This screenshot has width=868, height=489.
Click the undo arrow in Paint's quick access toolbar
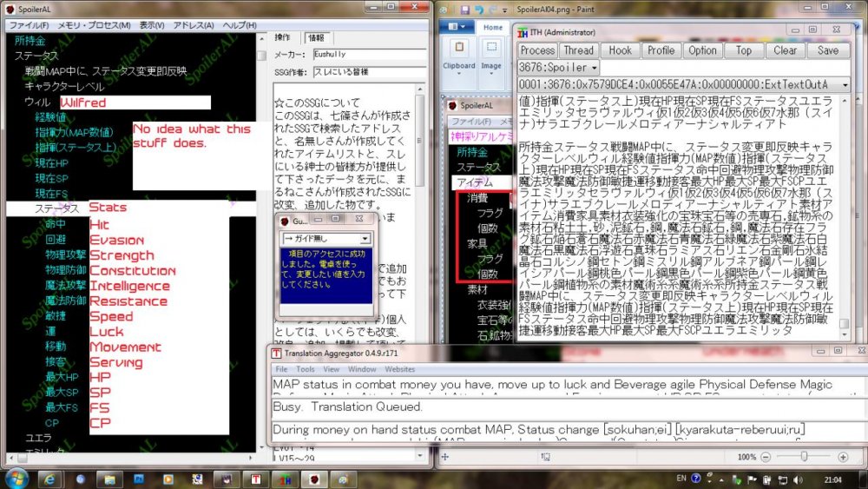coord(480,9)
